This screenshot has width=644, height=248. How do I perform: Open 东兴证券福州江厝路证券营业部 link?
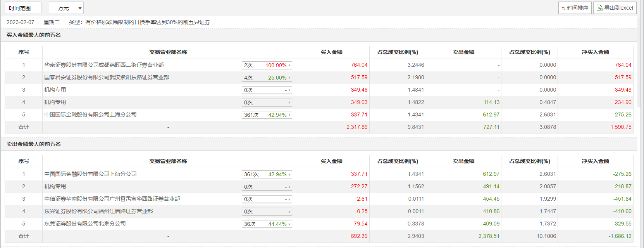point(98,212)
